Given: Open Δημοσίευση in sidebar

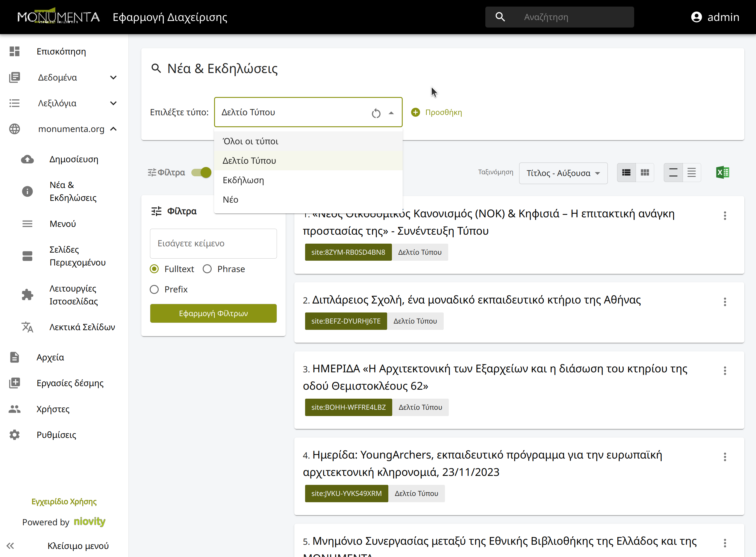Looking at the screenshot, I should click(74, 159).
